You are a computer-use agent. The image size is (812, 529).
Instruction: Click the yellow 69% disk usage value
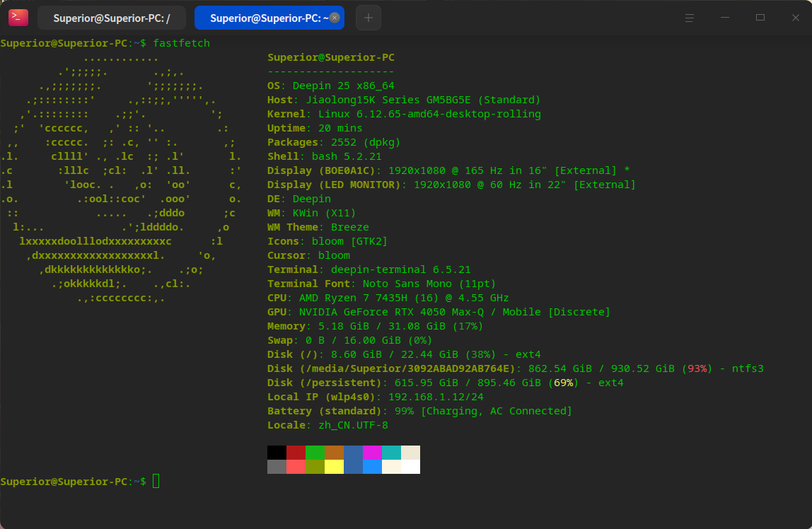563,383
